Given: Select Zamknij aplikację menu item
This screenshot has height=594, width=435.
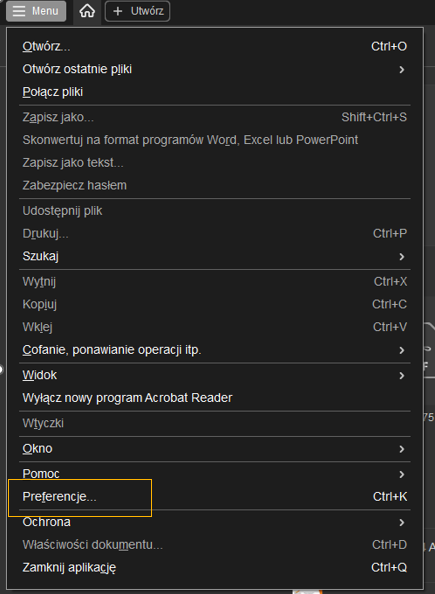Looking at the screenshot, I should (215, 568).
